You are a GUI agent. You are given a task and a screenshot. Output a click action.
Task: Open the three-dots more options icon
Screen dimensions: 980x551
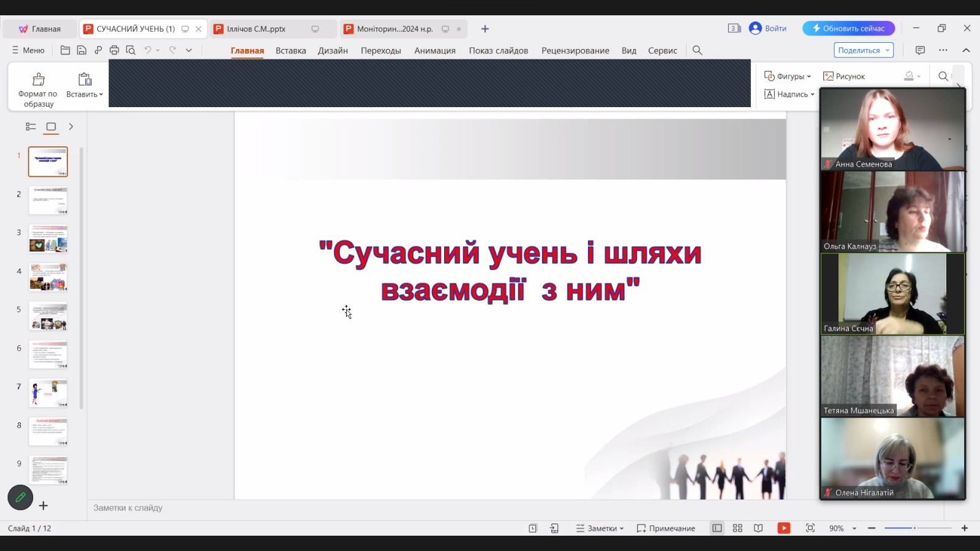click(943, 50)
